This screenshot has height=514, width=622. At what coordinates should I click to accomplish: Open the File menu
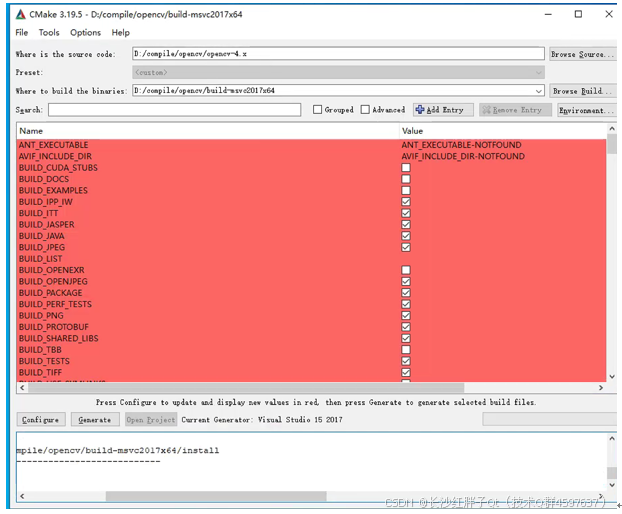coord(21,33)
